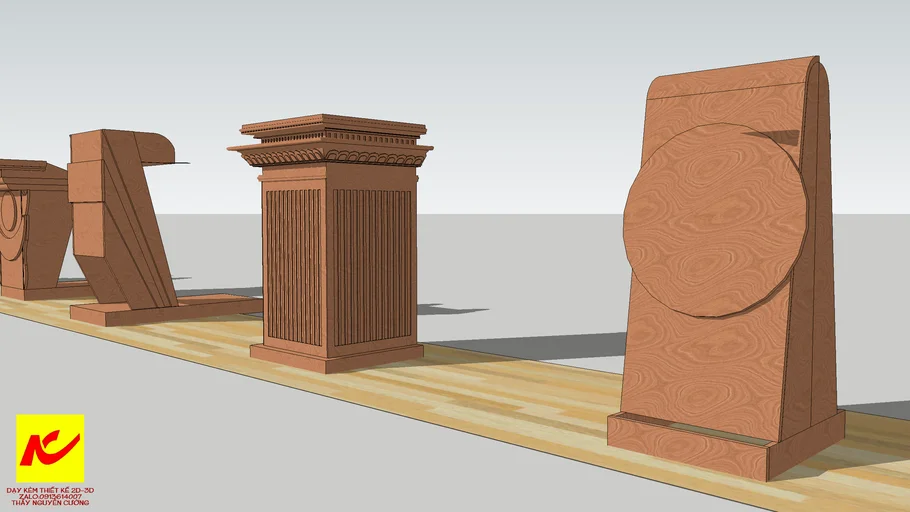The height and width of the screenshot is (512, 910).
Task: Click the ZALO phone number text
Action: point(50,496)
